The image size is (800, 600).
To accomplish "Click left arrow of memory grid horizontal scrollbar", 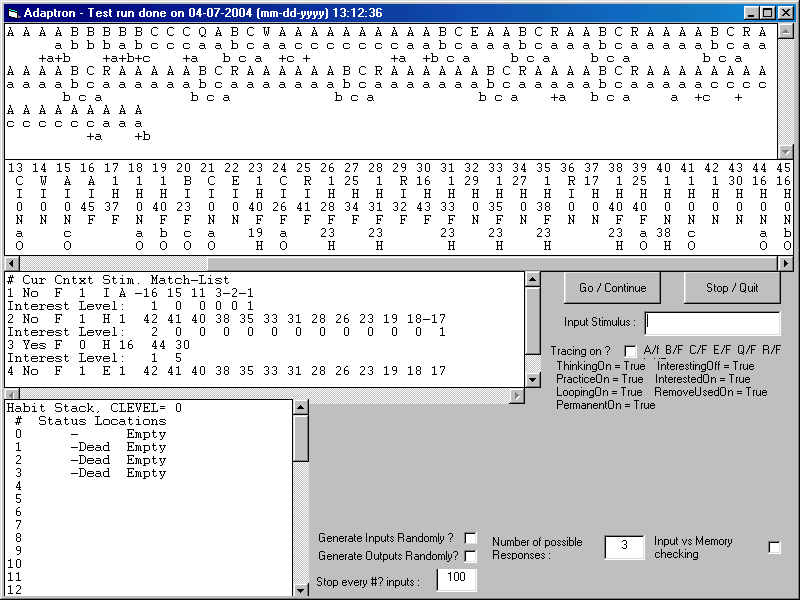I will point(11,263).
